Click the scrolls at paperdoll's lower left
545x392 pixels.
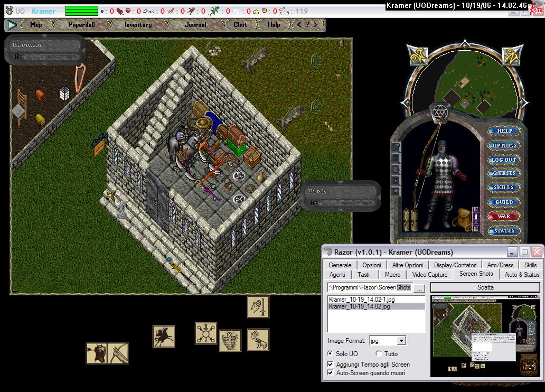[x=411, y=219]
